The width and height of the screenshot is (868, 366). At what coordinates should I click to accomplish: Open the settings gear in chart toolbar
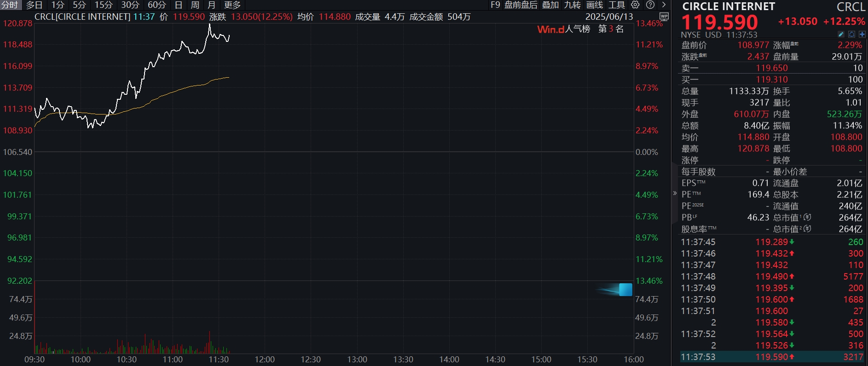(x=635, y=5)
